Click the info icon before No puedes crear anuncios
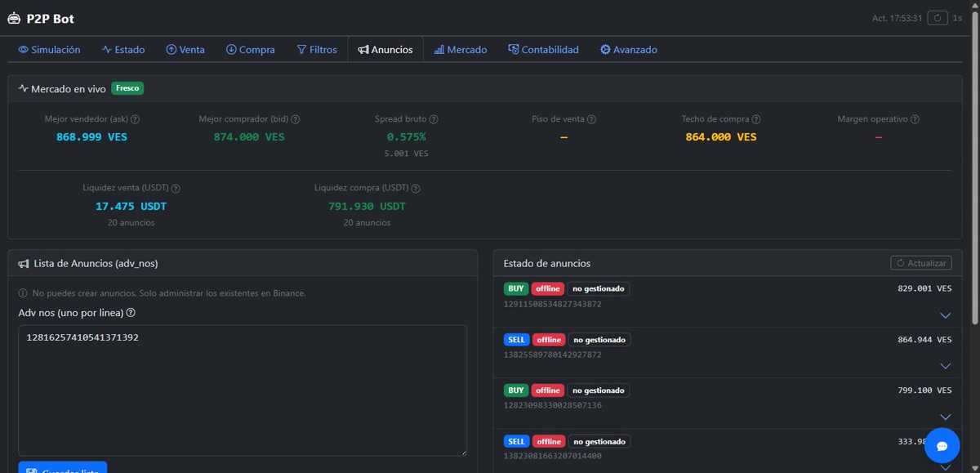The height and width of the screenshot is (473, 980). point(23,293)
